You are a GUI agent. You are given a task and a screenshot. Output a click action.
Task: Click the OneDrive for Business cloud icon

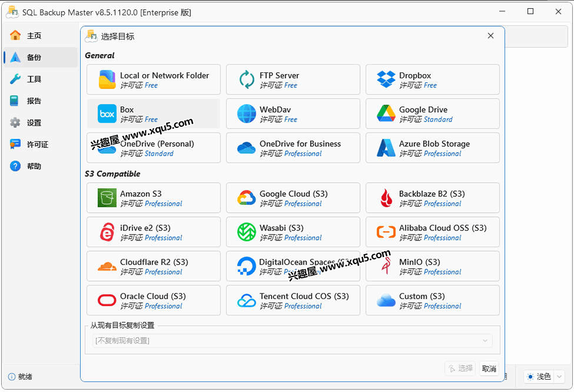point(246,148)
